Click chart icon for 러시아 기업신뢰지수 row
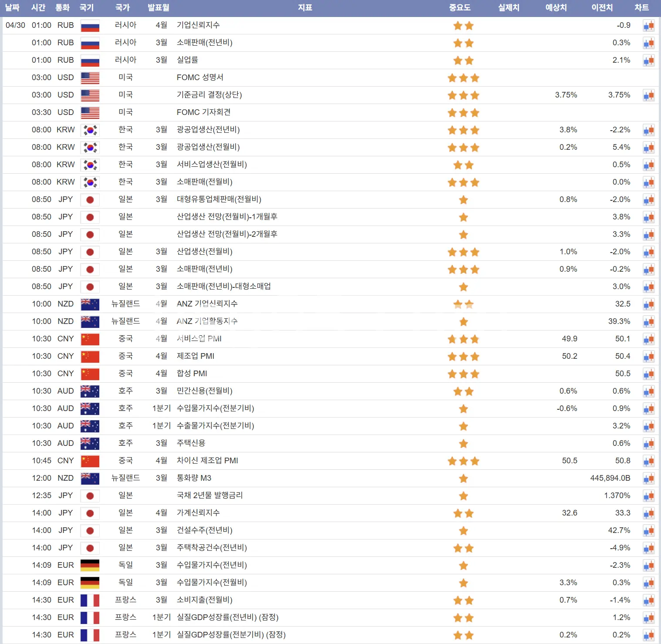Image resolution: width=661 pixels, height=644 pixels. [648, 26]
